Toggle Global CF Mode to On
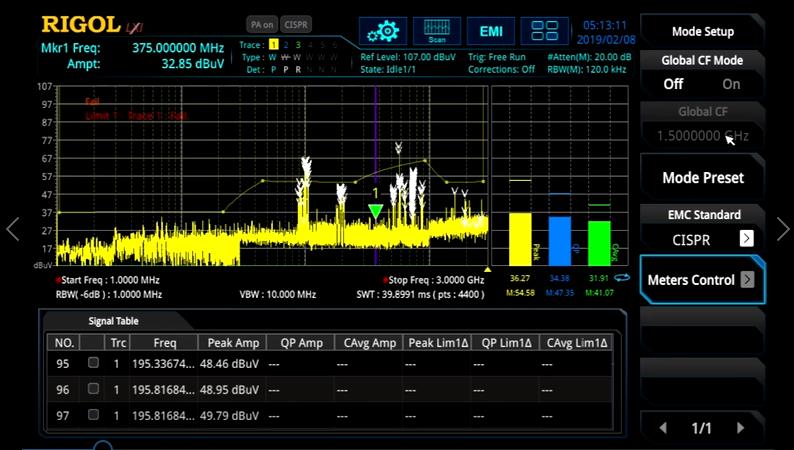Viewport: 794px width, 450px height. click(x=732, y=84)
